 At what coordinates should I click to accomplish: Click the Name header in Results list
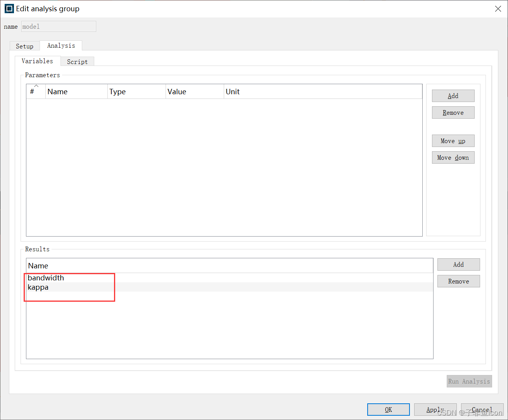pyautogui.click(x=230, y=266)
